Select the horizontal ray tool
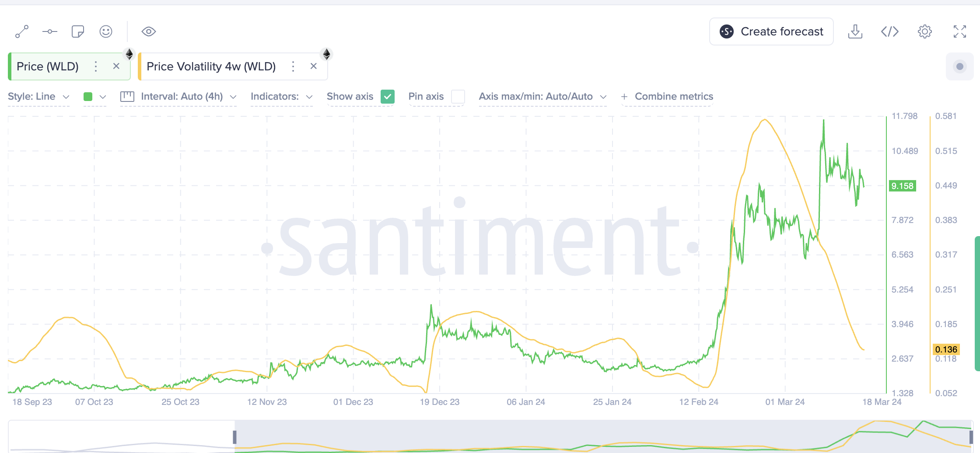 (50, 31)
